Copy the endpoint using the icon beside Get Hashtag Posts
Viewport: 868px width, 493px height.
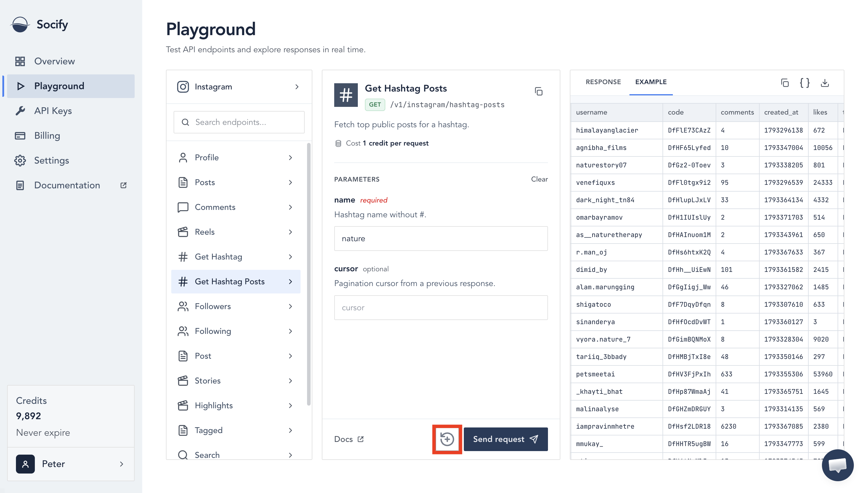tap(538, 92)
